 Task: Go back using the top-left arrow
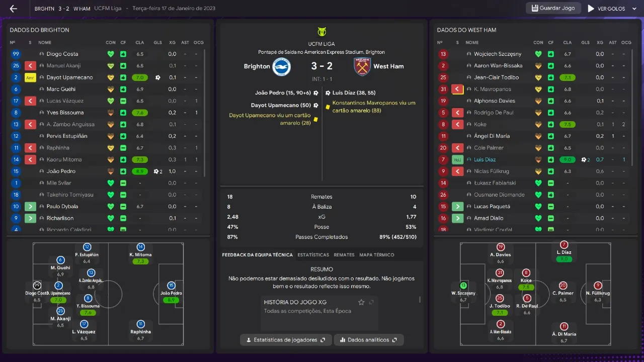[14, 9]
